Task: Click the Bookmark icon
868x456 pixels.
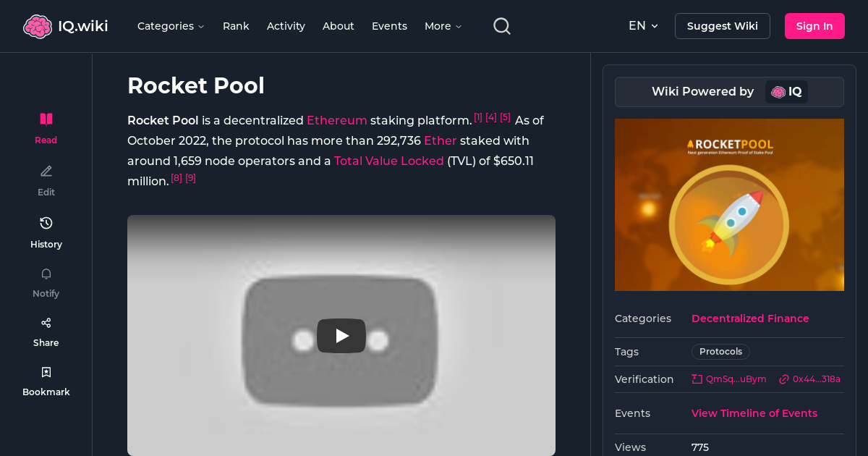Action: click(46, 371)
